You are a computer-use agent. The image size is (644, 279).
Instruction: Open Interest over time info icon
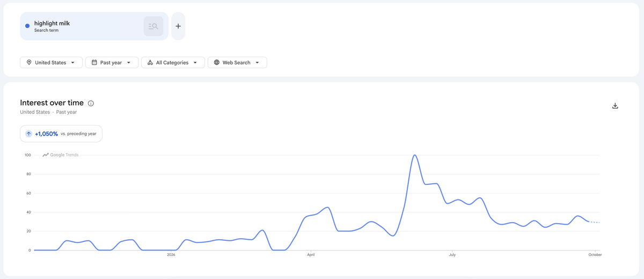coord(91,103)
